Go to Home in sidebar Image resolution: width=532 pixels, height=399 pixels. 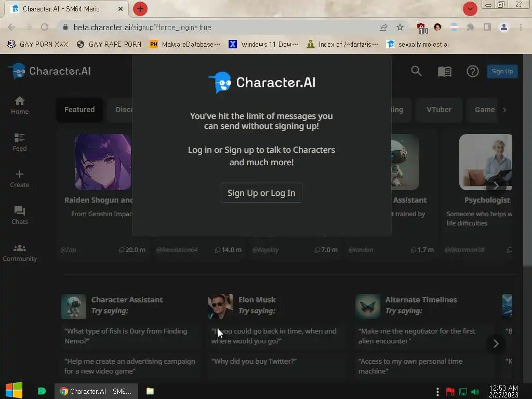(20, 105)
